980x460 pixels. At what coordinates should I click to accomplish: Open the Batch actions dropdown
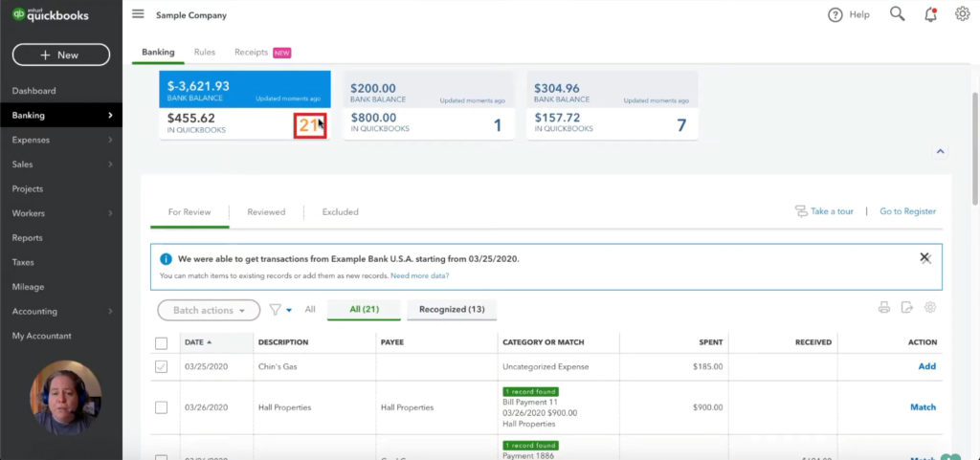click(x=209, y=310)
